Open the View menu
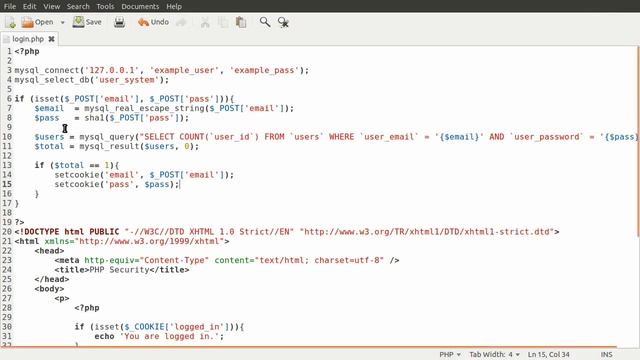Viewport: 640px width, 360px height. tap(51, 6)
